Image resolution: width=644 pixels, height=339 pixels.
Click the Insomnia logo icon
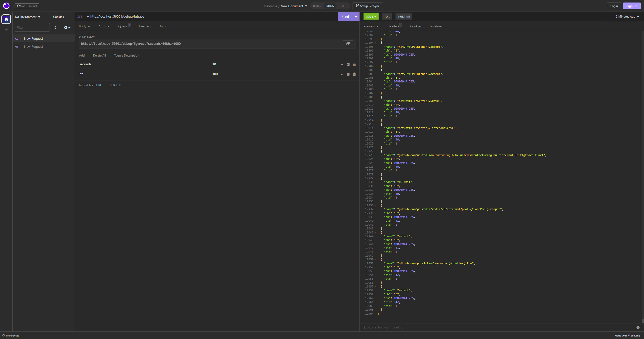6,6
